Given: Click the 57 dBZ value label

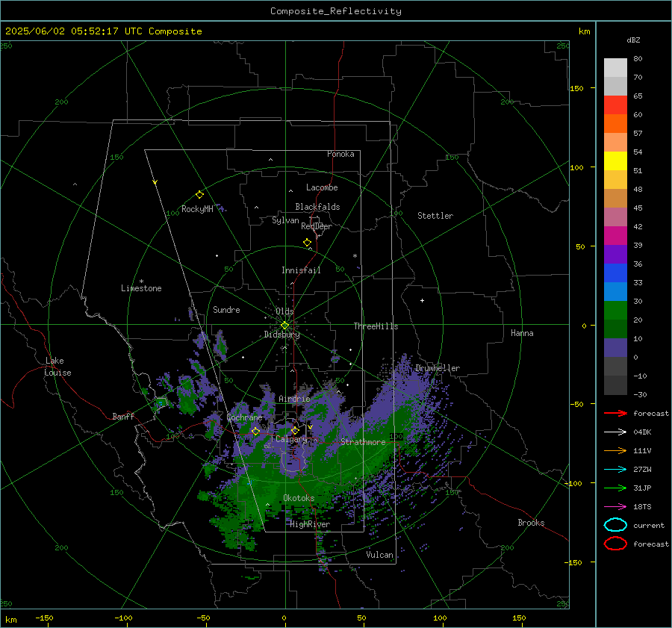Looking at the screenshot, I should pyautogui.click(x=638, y=134).
